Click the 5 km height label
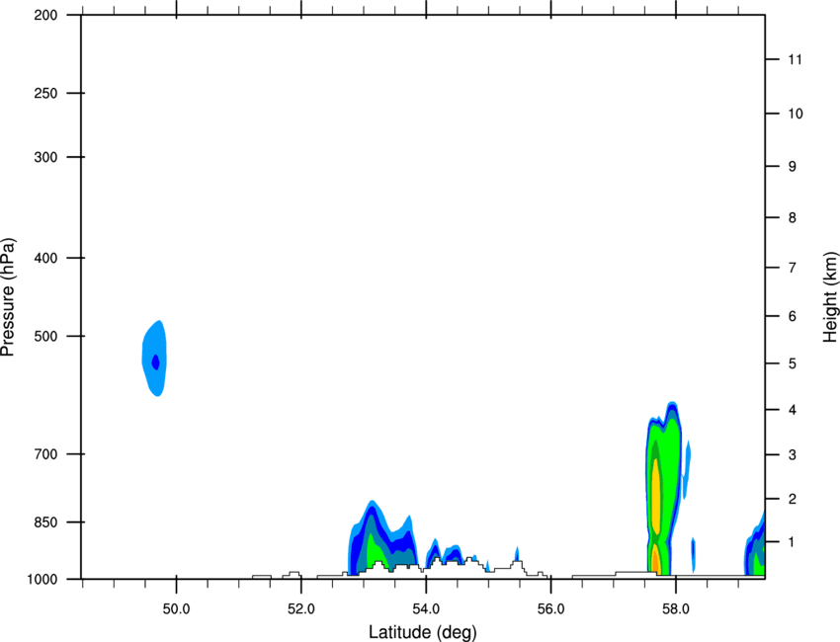 point(793,363)
